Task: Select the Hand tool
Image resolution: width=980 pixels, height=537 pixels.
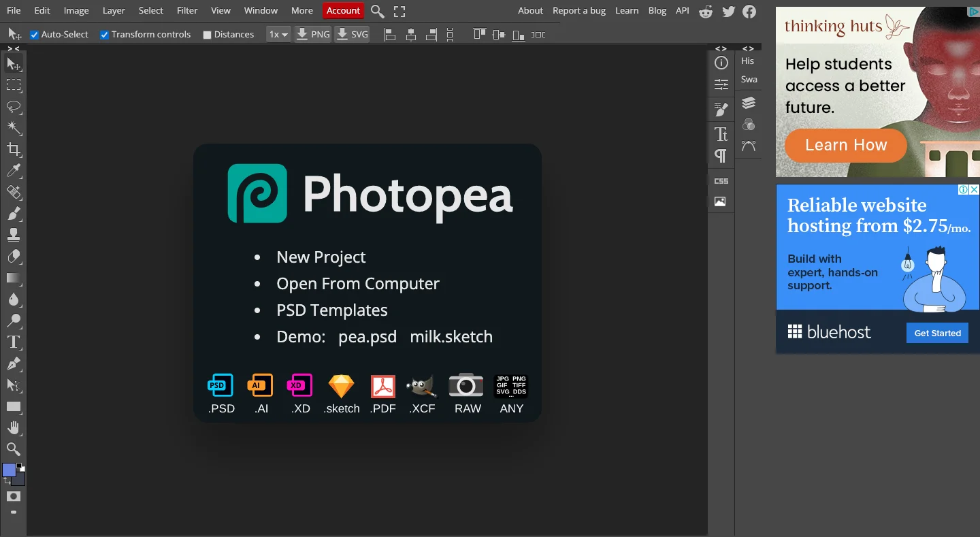Action: (x=13, y=428)
